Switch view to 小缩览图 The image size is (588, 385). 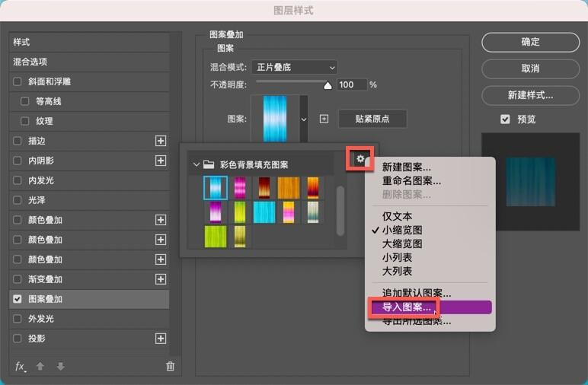[x=402, y=230]
